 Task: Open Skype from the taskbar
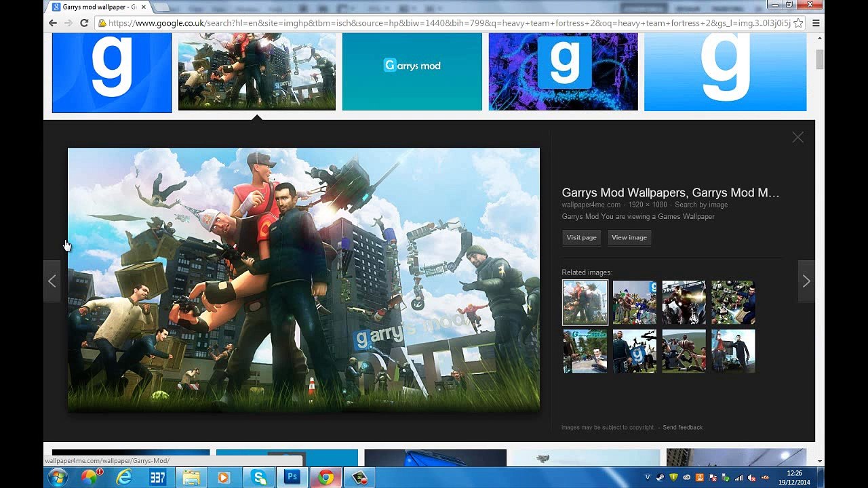[259, 477]
